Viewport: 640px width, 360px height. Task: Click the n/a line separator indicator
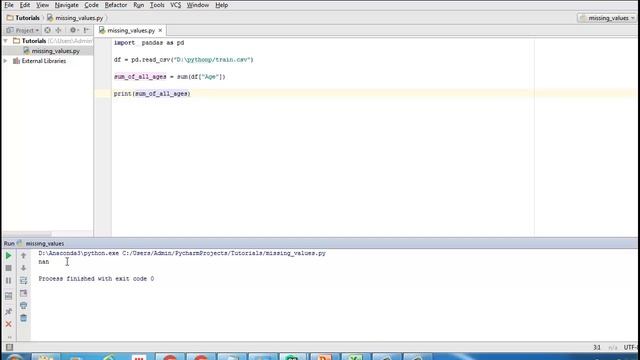click(x=613, y=347)
